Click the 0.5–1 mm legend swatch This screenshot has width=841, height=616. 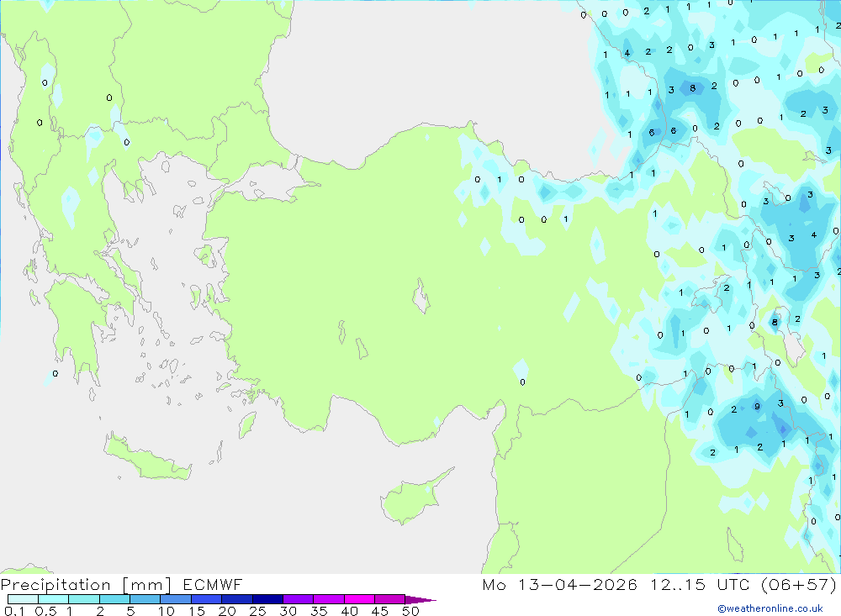53,599
